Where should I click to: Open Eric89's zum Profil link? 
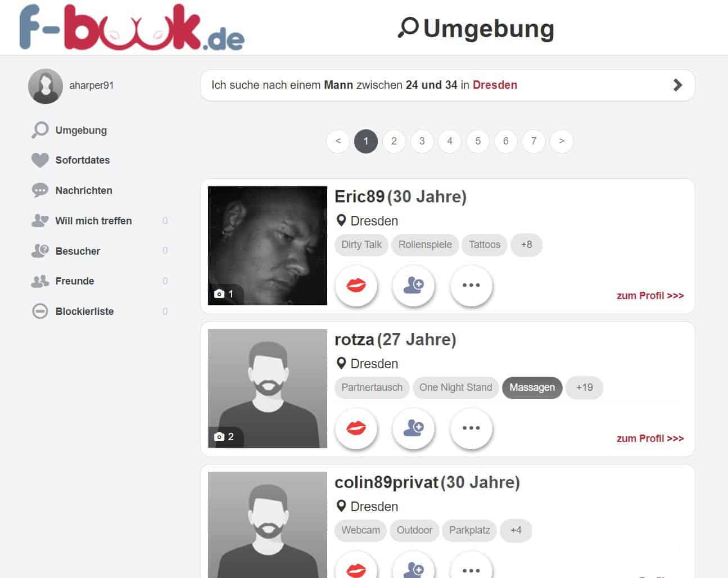point(650,296)
